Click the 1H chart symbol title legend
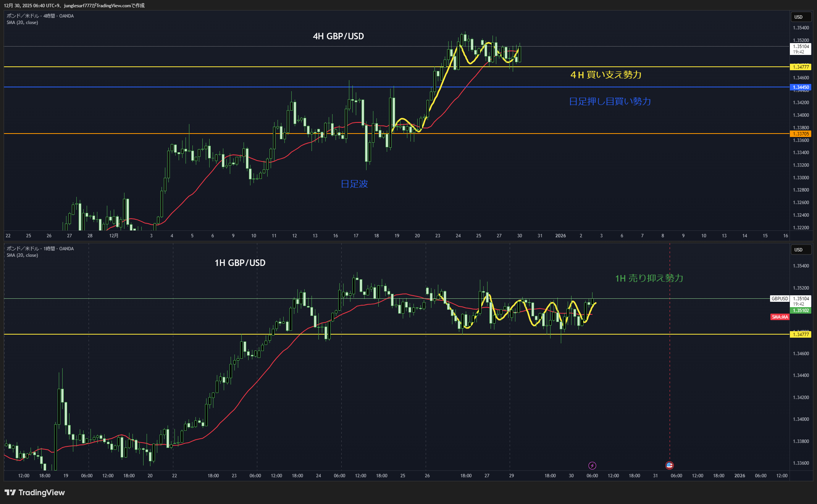Viewport: 817px width, 504px height. click(40, 249)
